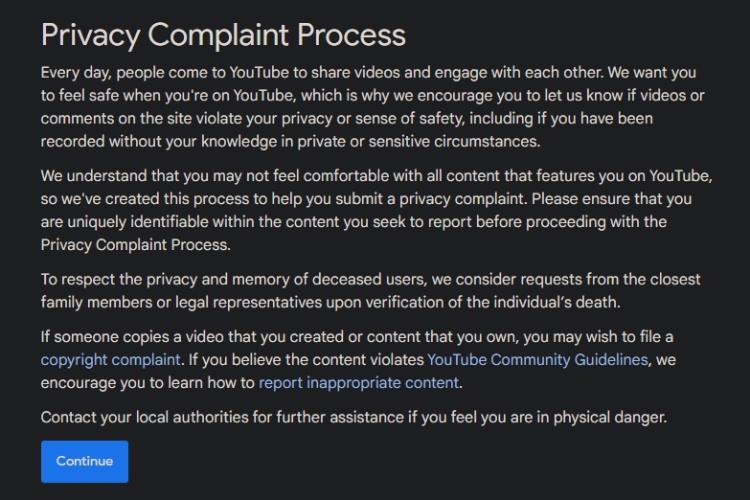Click the paragraph starting "We understand that you"
Screen dimensions: 750x500
[376, 210]
